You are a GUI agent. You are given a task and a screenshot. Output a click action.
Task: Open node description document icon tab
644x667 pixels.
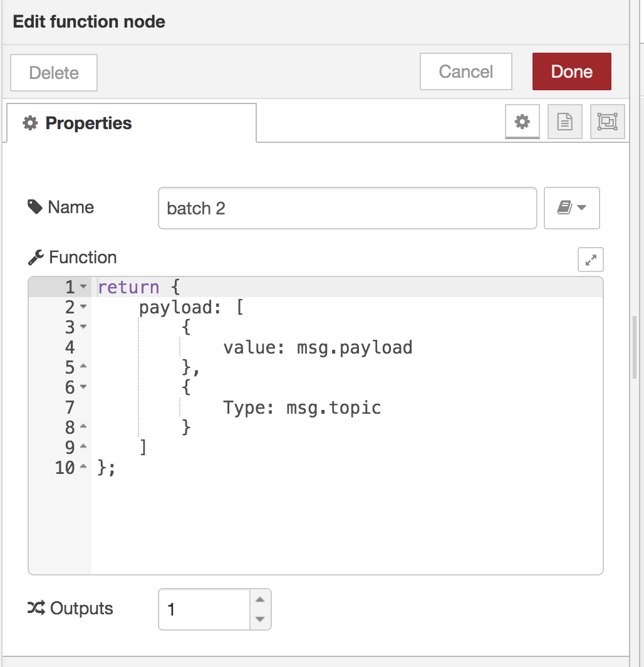click(564, 122)
